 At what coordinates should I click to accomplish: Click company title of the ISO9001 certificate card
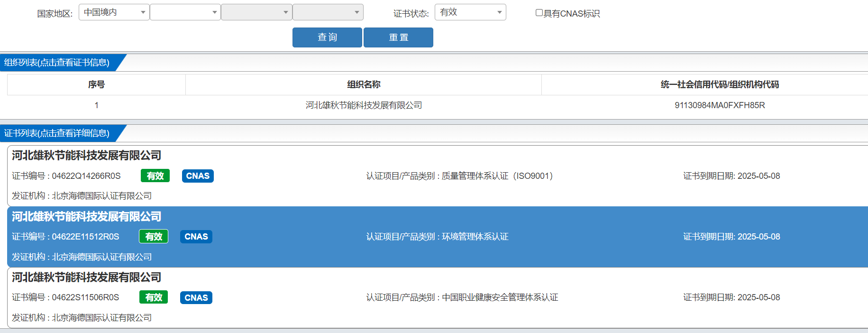point(86,156)
